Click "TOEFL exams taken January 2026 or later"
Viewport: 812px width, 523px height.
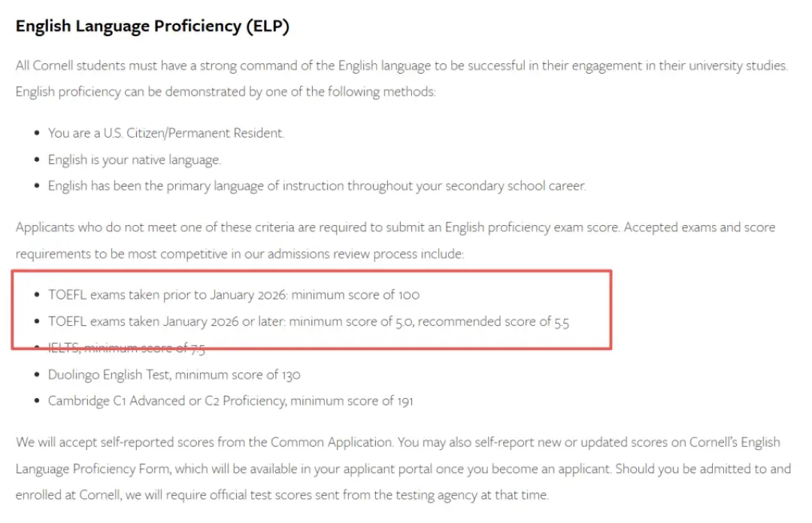click(165, 321)
